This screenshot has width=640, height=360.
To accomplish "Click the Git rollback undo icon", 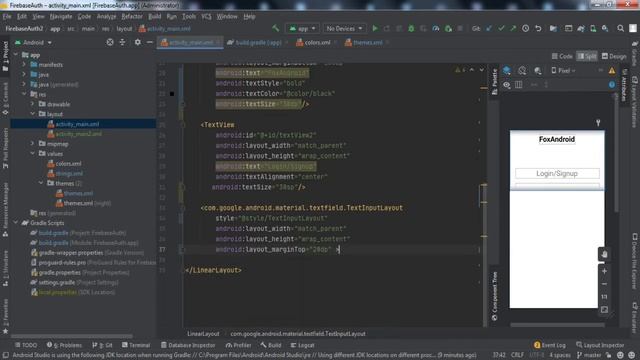I will tap(538, 29).
